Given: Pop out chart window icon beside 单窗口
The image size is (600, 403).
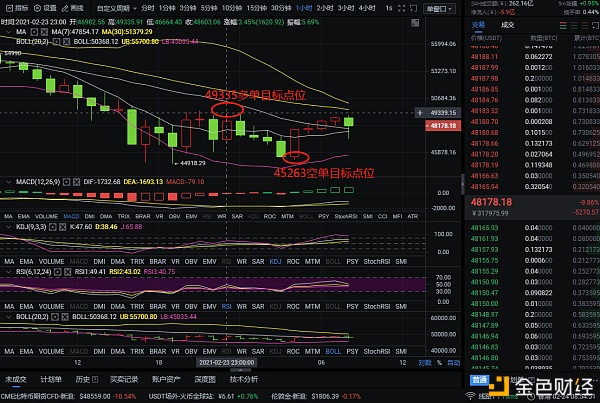Looking at the screenshot, I should pos(414,8).
